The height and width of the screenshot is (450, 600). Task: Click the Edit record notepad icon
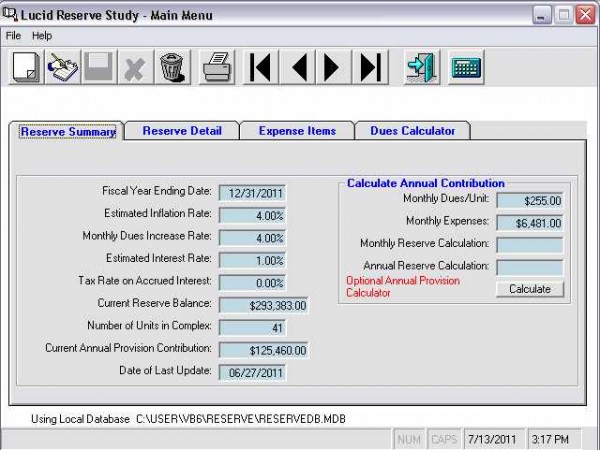[x=63, y=67]
